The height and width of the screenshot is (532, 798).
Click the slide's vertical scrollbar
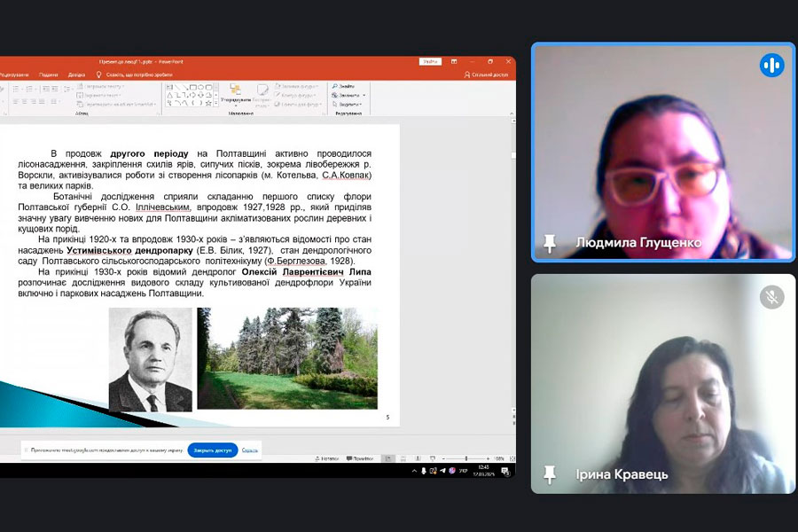coord(513,265)
